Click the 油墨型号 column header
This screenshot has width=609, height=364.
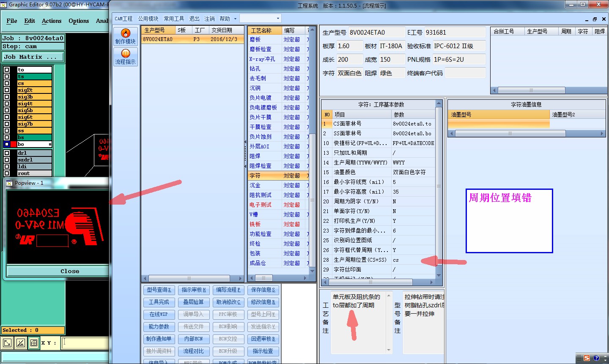(x=499, y=115)
